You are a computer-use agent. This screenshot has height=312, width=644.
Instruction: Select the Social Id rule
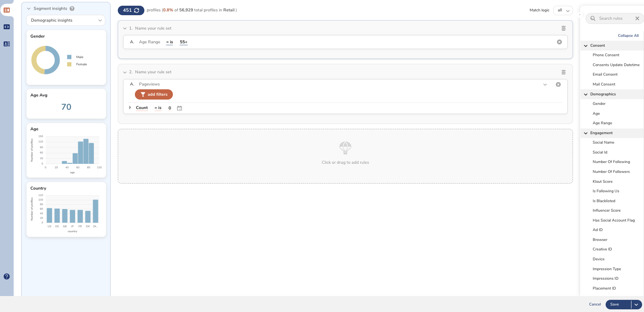(600, 152)
